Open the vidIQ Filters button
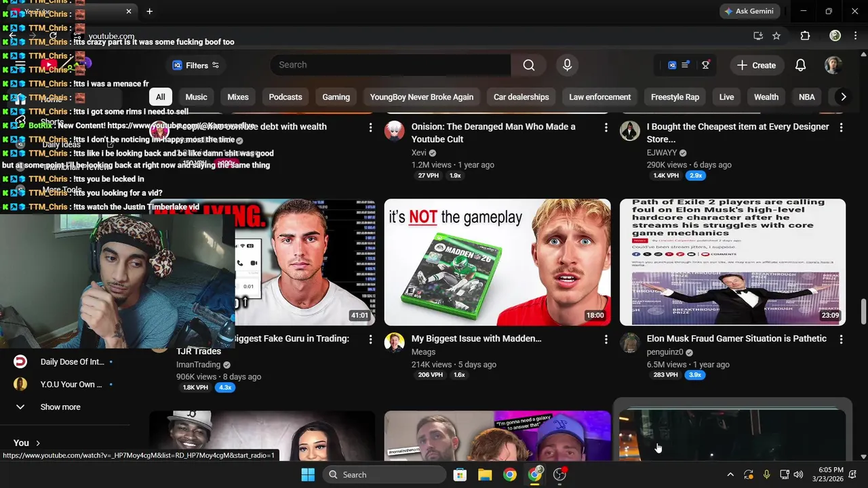868x488 pixels. [x=196, y=65]
